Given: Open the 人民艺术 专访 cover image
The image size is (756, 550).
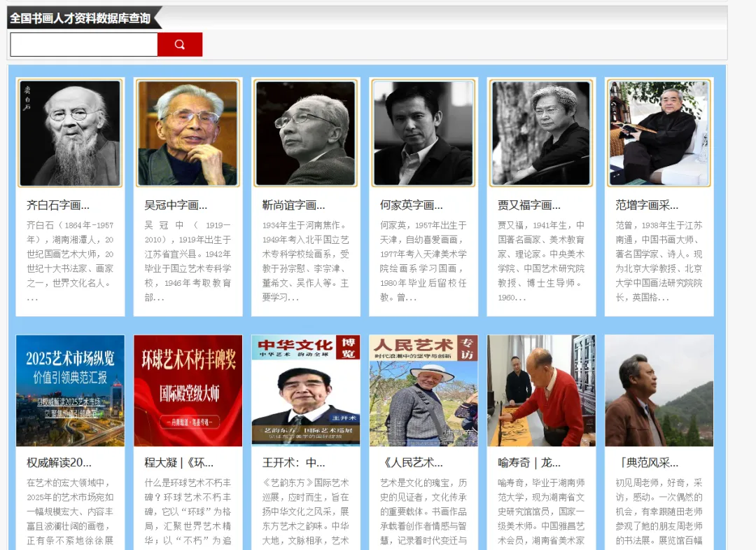Looking at the screenshot, I should tap(423, 390).
